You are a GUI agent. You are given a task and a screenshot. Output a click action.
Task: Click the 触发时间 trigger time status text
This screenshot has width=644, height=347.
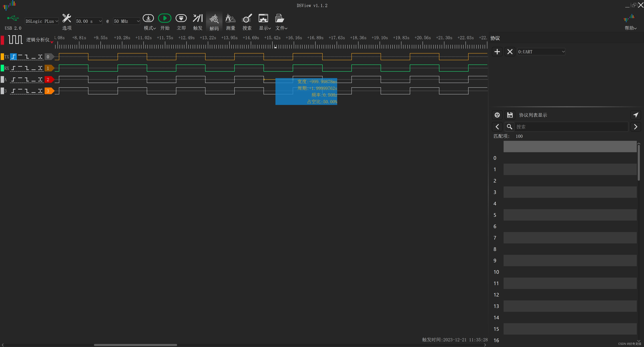click(x=455, y=340)
